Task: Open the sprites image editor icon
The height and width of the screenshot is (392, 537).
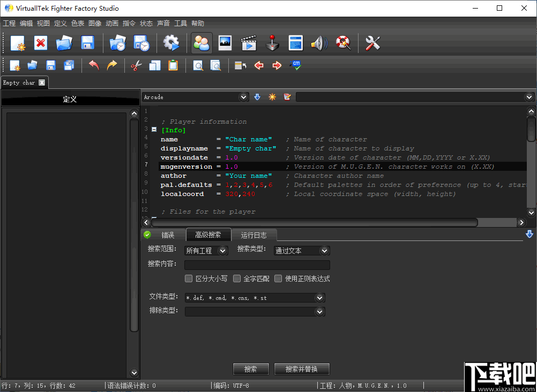Action: coord(225,43)
